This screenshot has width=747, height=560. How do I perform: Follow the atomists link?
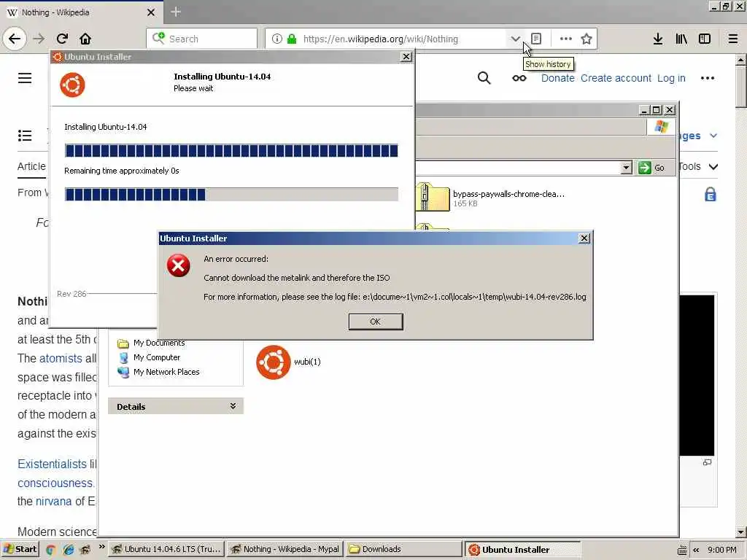point(61,358)
